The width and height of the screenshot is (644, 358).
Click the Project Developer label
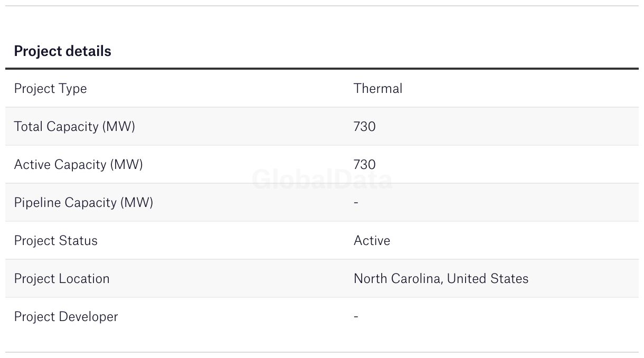coord(66,316)
